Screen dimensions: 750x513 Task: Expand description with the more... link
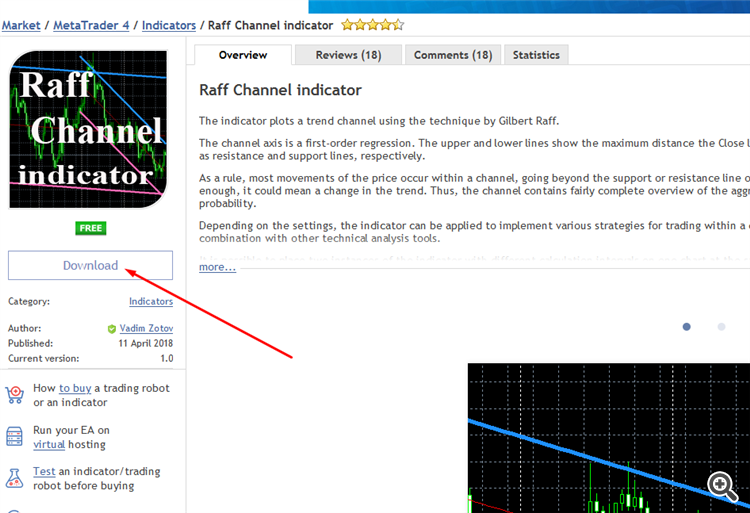[217, 267]
